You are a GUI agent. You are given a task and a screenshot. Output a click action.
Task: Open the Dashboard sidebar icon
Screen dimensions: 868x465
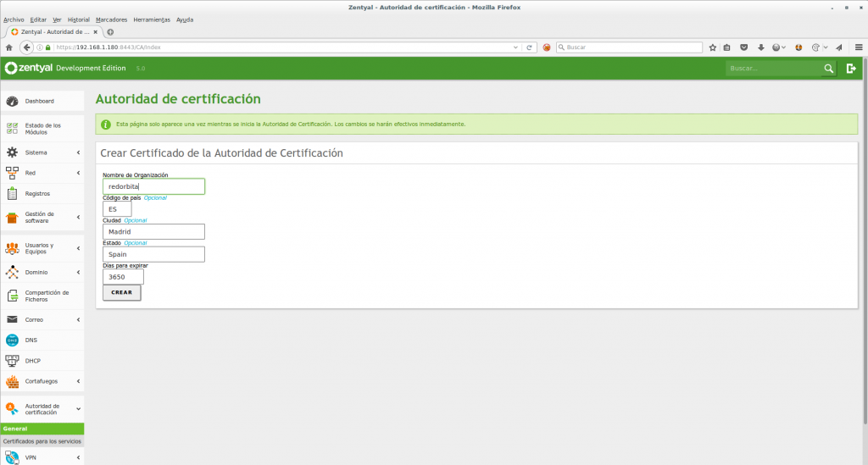click(12, 102)
